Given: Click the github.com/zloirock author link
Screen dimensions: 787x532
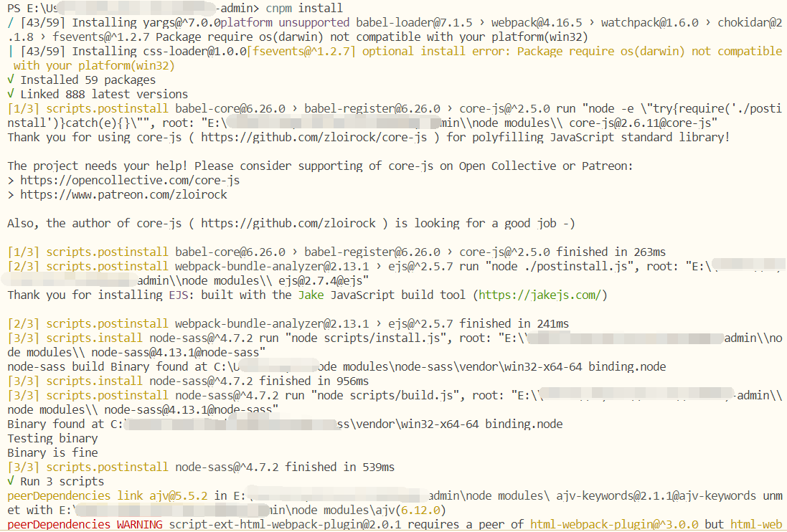Looking at the screenshot, I should pyautogui.click(x=288, y=223).
